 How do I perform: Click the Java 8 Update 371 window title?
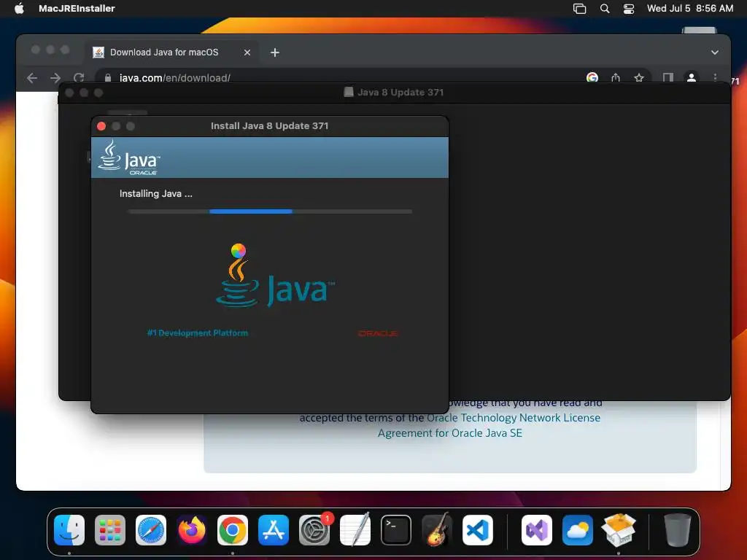(x=400, y=93)
